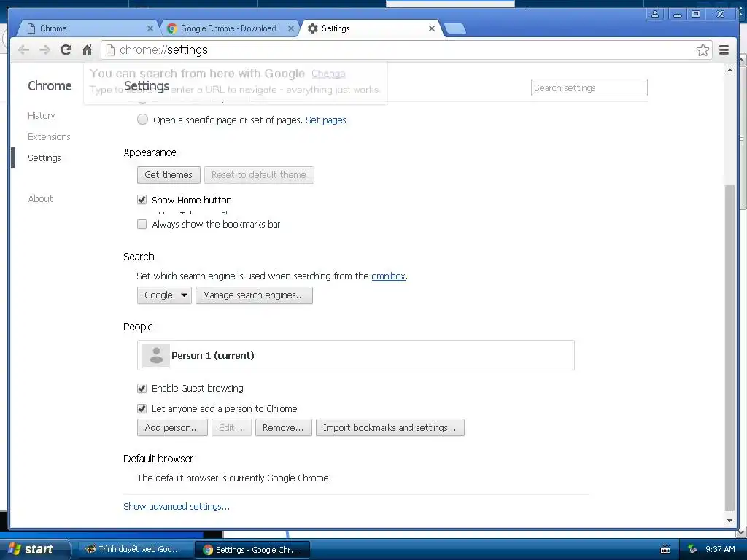
Task: Click the system tray network icon
Action: coord(692,549)
